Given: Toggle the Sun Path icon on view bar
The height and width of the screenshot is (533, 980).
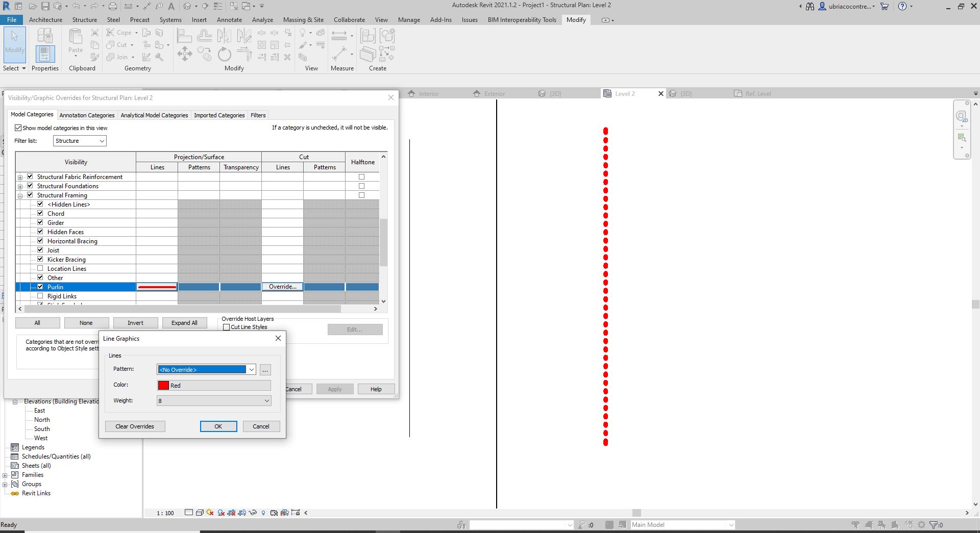Looking at the screenshot, I should [209, 513].
